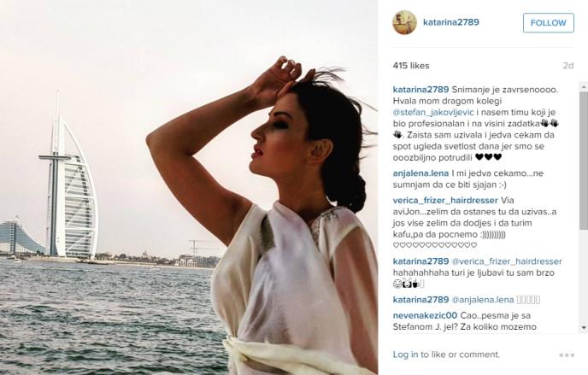This screenshot has height=375, width=588.
Task: Click the 2d post timestamp
Action: click(x=567, y=66)
